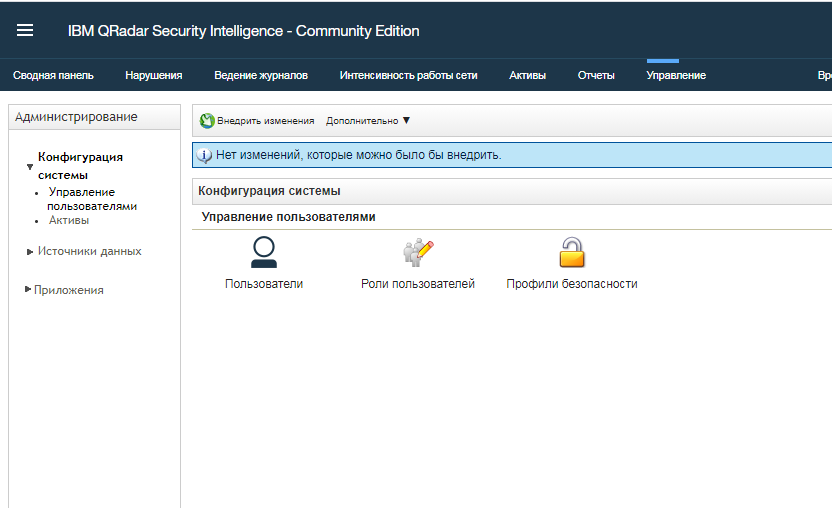Click the Роли пользователей label link
This screenshot has height=508, width=832.
[x=418, y=284]
